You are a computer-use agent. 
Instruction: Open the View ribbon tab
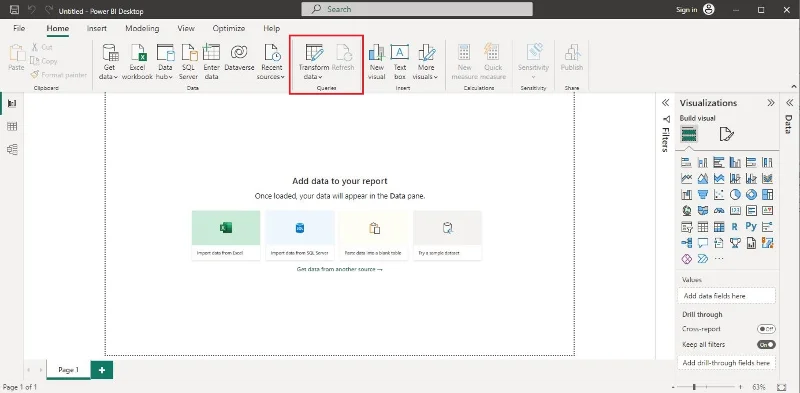(186, 29)
